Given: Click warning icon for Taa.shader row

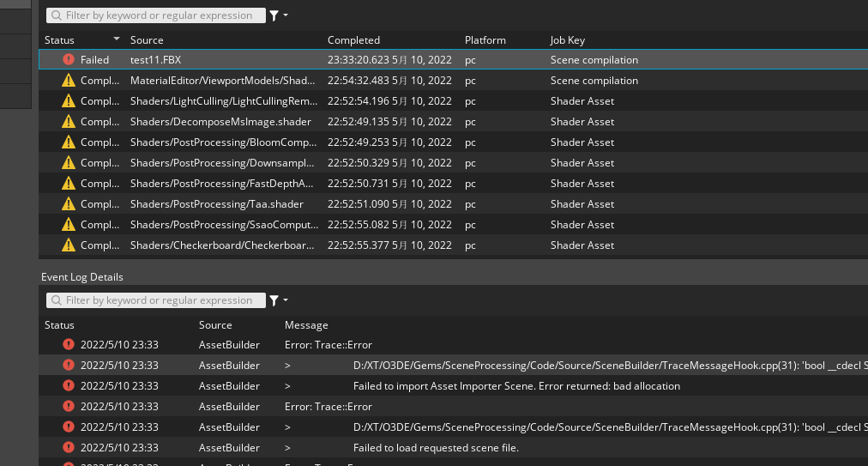Looking at the screenshot, I should pos(68,204).
